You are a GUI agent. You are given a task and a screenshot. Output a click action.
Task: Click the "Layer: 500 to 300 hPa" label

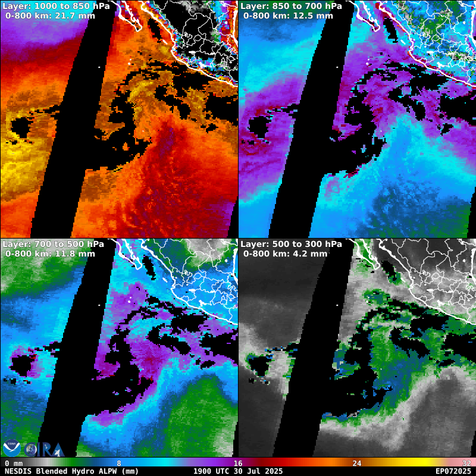click(291, 244)
